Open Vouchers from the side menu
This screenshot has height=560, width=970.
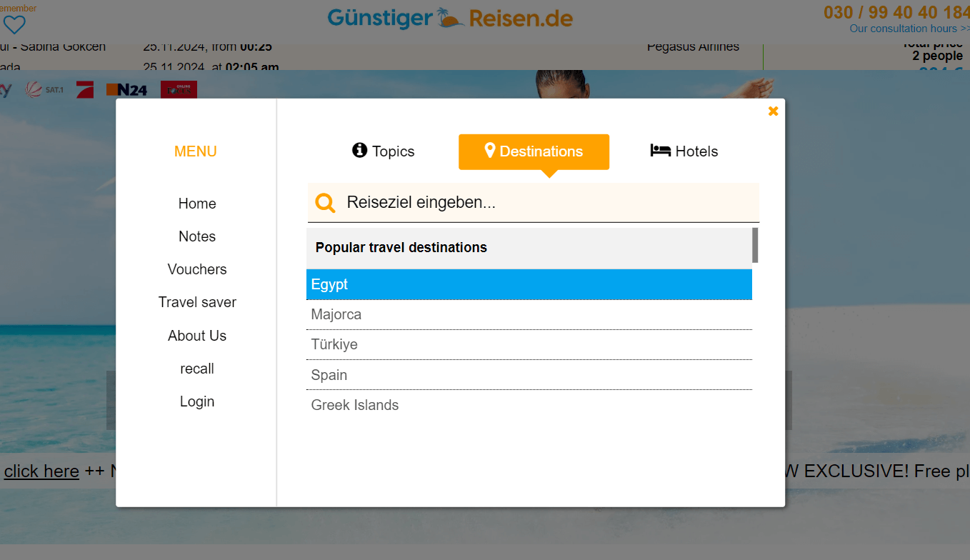coord(197,269)
